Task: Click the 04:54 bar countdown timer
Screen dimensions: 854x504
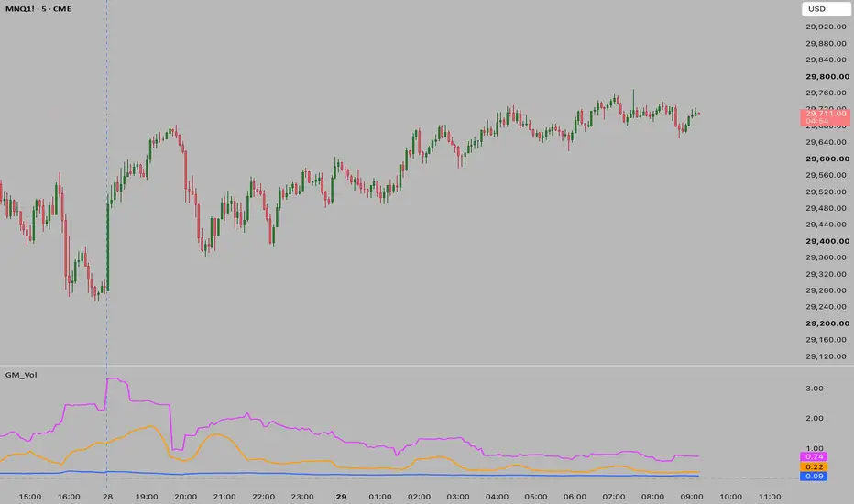Action: click(x=817, y=121)
